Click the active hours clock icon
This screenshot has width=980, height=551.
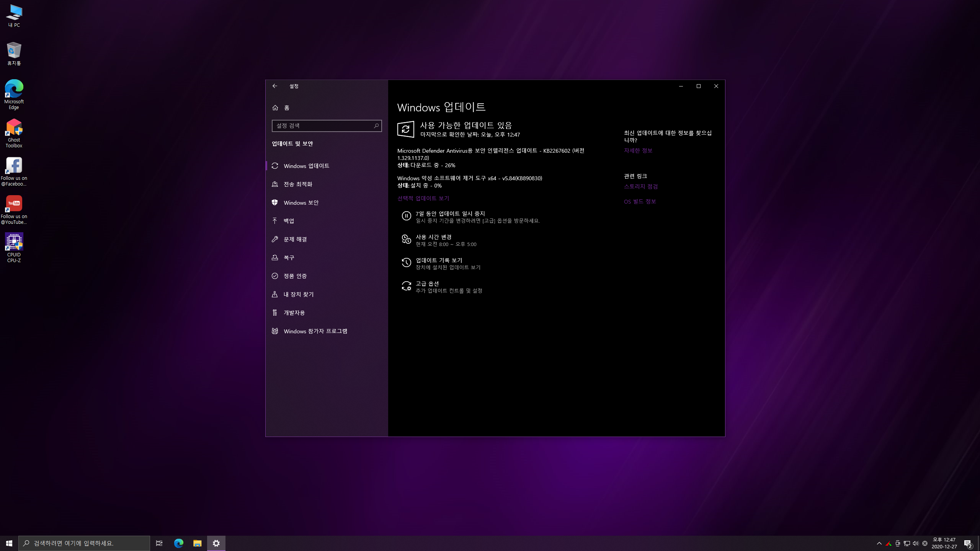click(x=406, y=240)
